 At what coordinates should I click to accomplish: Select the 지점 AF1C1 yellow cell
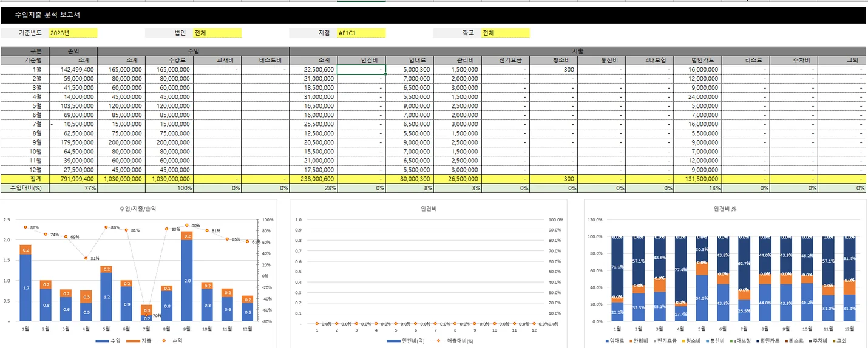coord(361,33)
